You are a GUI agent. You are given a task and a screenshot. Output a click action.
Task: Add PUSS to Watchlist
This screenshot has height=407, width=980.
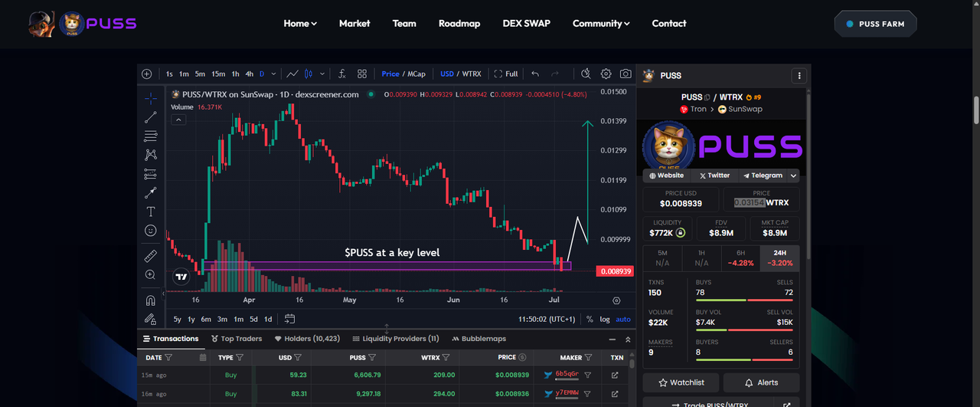681,382
